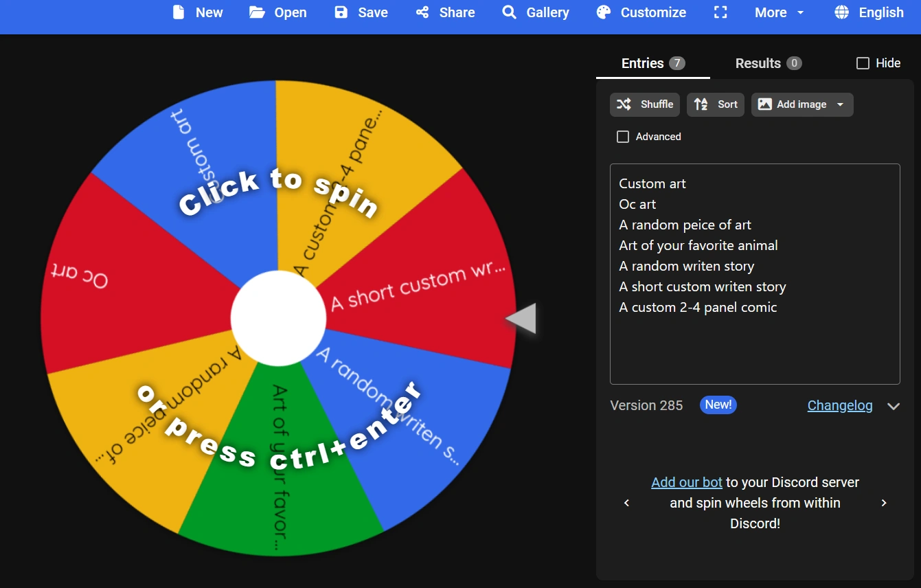The height and width of the screenshot is (588, 921).
Task: Sort the entries alphabetically
Action: [715, 104]
